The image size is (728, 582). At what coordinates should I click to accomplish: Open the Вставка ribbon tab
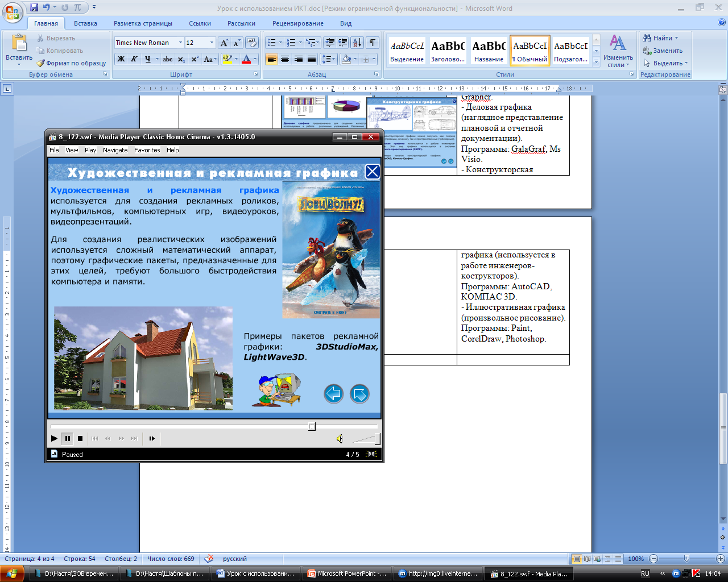pos(85,23)
